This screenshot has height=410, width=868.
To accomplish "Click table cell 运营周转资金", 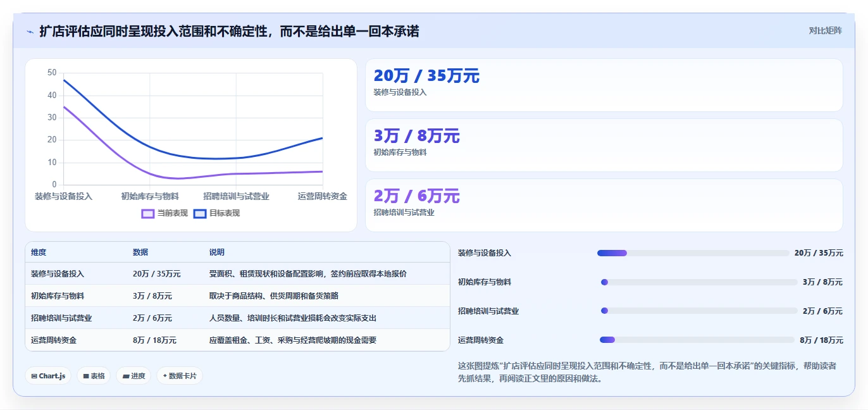I will tap(54, 340).
